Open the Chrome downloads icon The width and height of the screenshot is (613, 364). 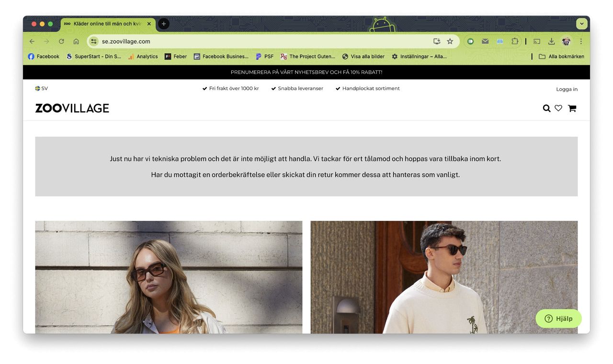point(551,41)
